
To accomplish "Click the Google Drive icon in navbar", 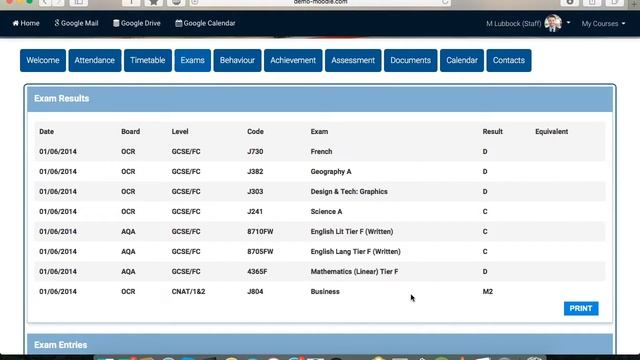I will (116, 23).
